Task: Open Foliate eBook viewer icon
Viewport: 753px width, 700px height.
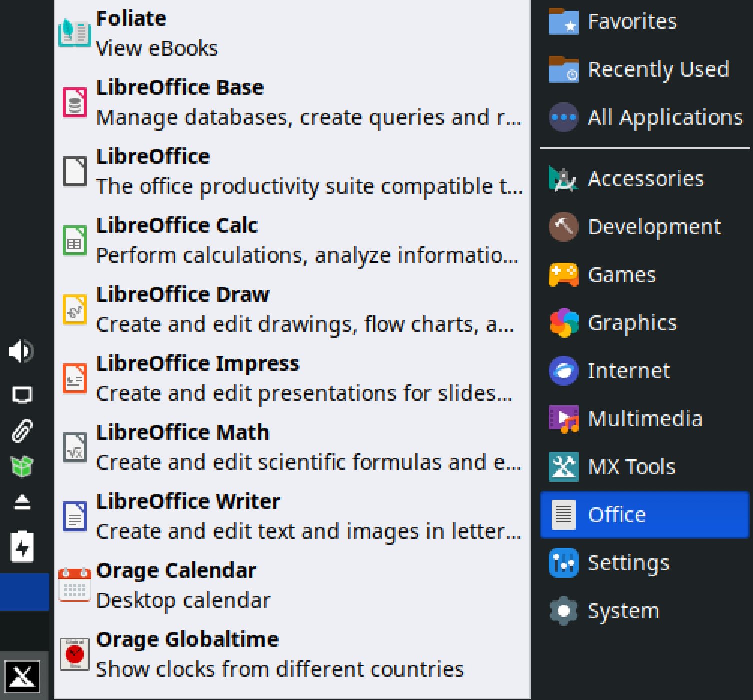Action: tap(74, 33)
